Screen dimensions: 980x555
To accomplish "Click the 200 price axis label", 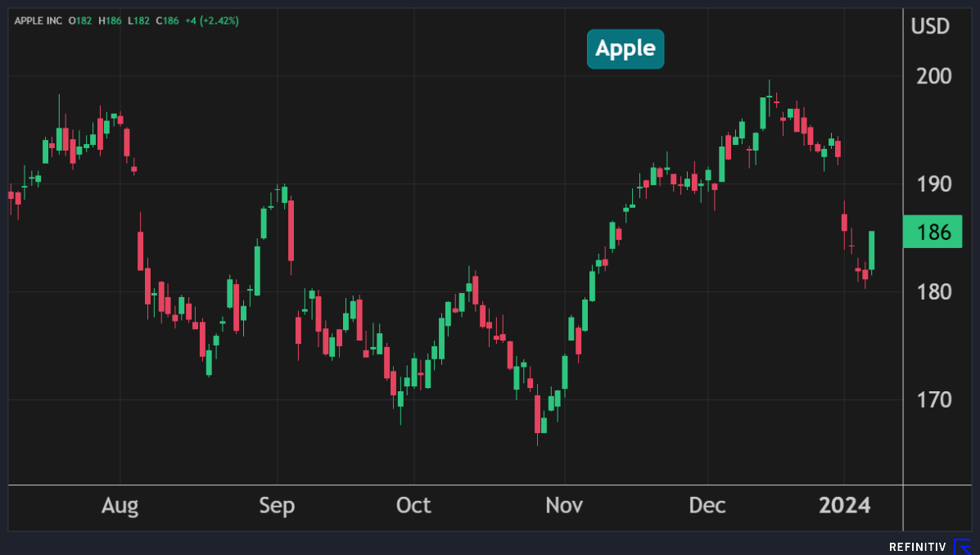I will pos(933,76).
